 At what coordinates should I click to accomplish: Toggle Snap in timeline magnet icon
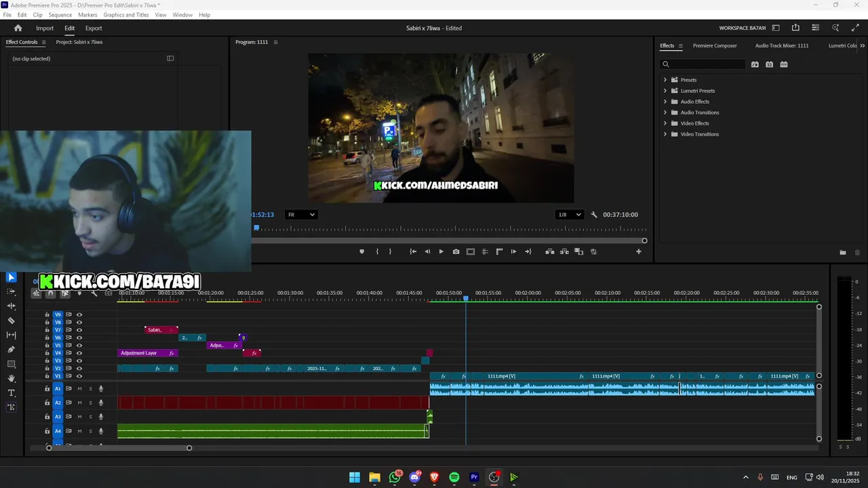(50, 293)
